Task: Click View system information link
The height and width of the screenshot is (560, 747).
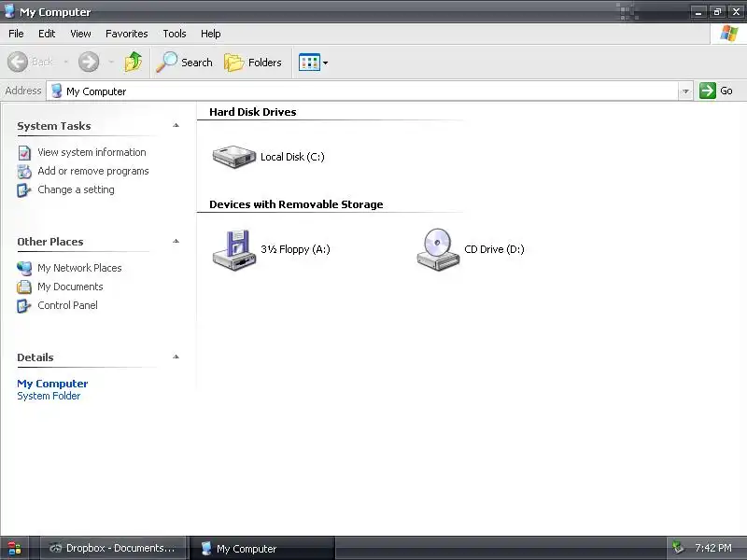Action: (92, 152)
